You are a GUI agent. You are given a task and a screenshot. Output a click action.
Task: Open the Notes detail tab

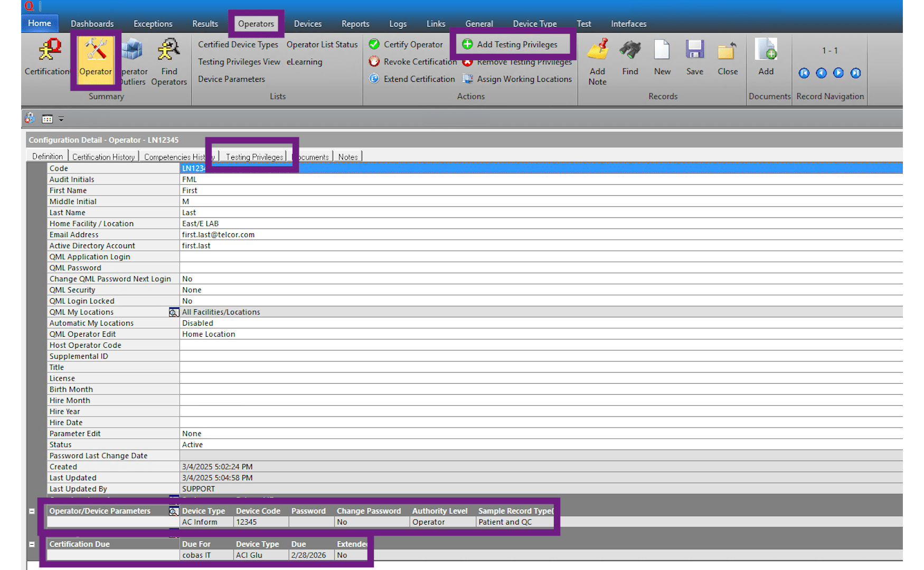click(348, 157)
